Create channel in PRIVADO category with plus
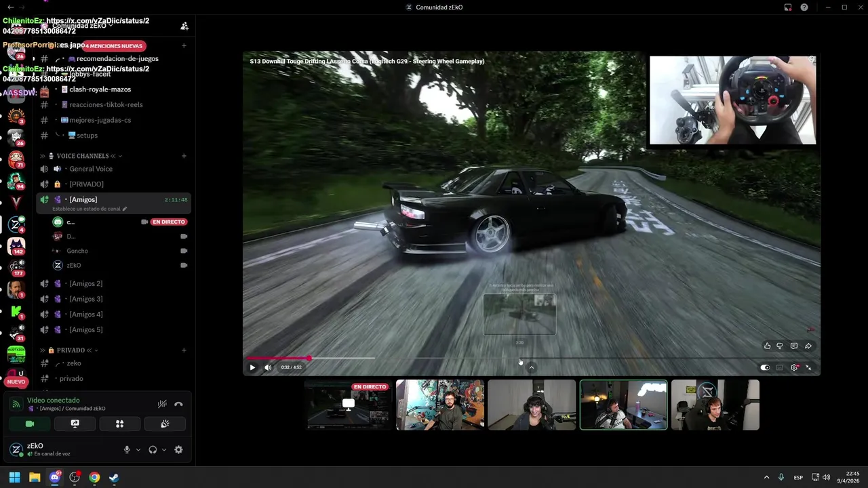This screenshot has width=868, height=488. pyautogui.click(x=184, y=350)
